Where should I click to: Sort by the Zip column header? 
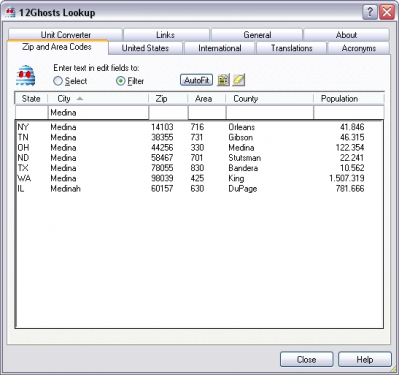(x=168, y=99)
